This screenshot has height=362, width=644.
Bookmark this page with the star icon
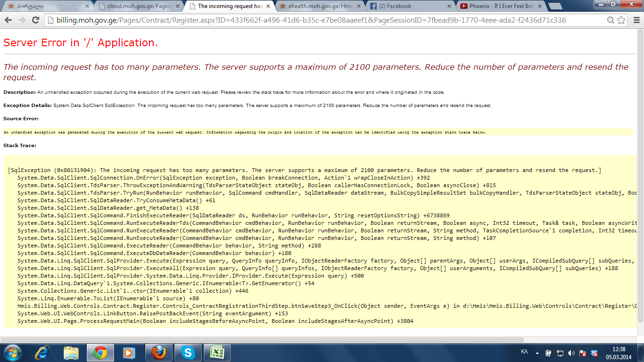621,20
